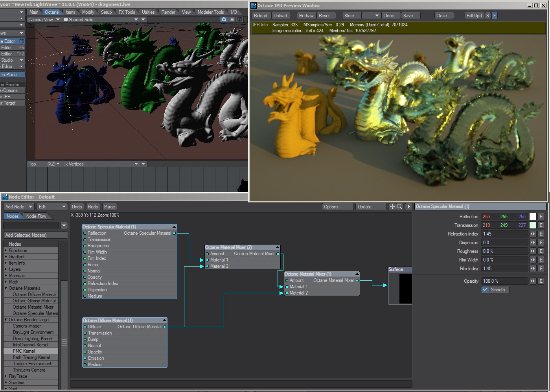
Task: Click the arrows stepper icon for Refraction Index
Action: (x=533, y=234)
